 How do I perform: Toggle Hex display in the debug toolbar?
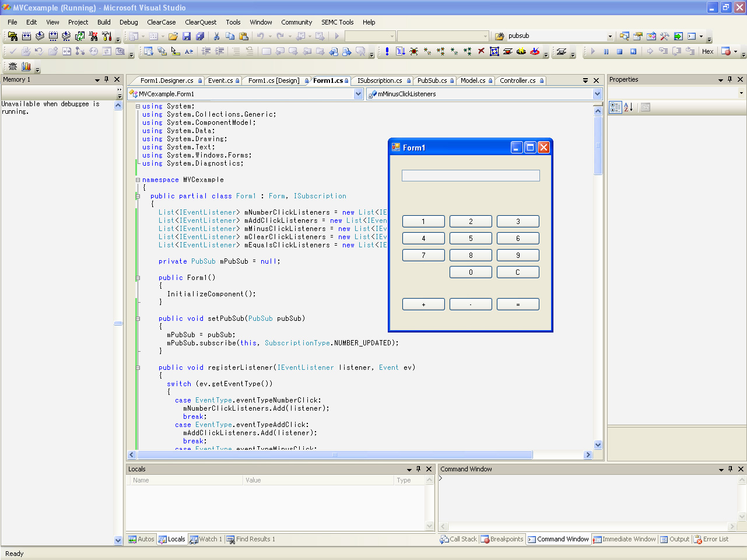(708, 51)
